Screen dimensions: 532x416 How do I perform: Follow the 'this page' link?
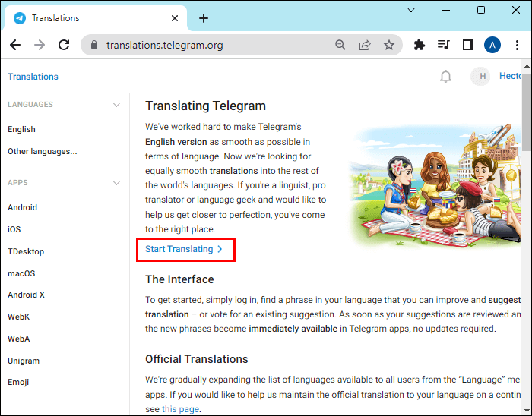pos(180,409)
